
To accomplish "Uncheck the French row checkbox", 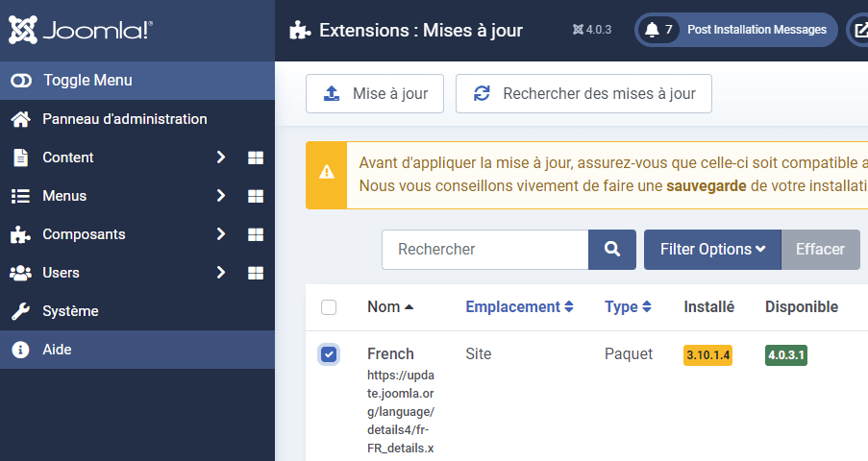I will tap(329, 354).
